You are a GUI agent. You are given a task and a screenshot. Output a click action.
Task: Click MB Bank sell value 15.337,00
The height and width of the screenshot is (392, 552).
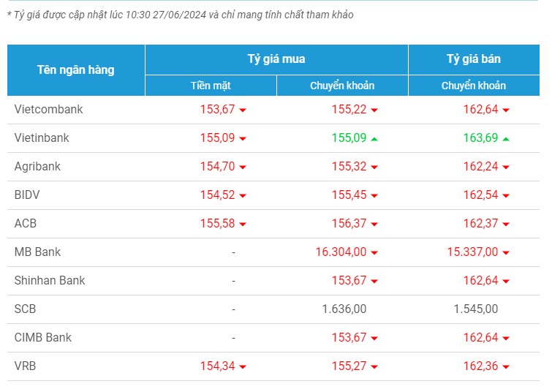[x=473, y=252]
